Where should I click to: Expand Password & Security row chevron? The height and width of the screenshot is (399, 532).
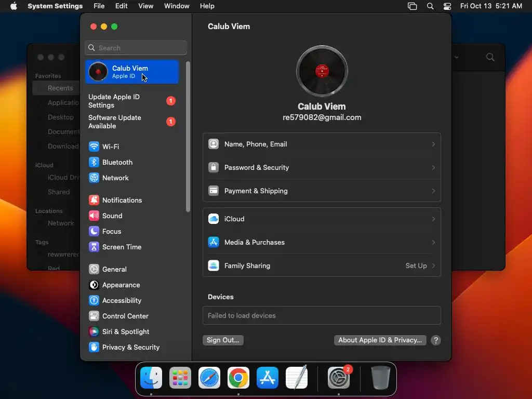click(x=433, y=168)
